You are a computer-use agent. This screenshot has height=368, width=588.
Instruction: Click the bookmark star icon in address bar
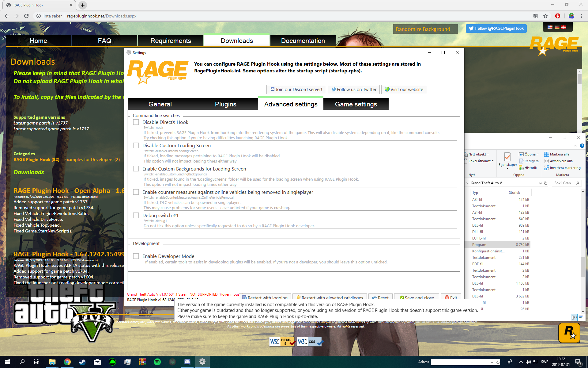(x=545, y=16)
